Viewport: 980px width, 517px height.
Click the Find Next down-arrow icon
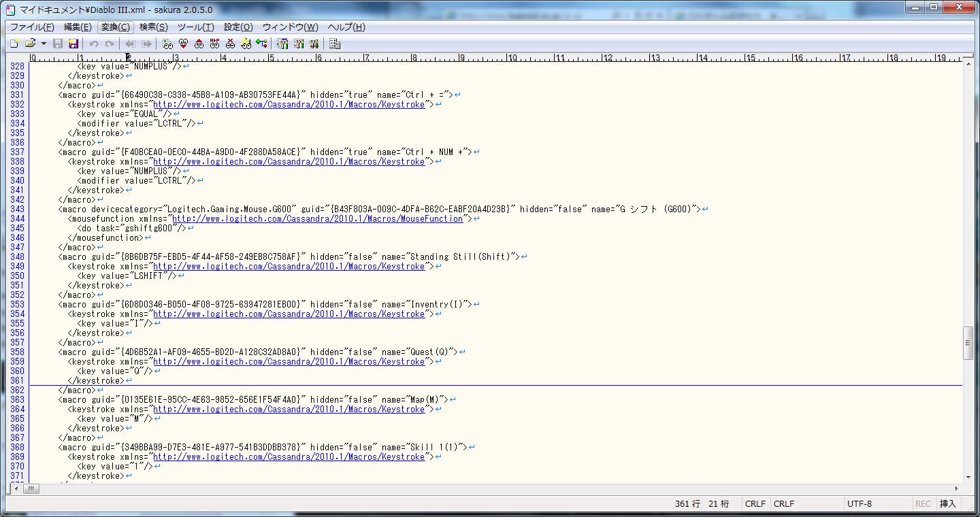pos(183,44)
